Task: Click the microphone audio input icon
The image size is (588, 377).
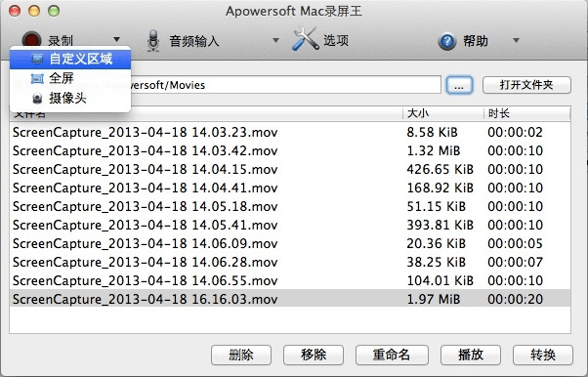Action: [152, 40]
